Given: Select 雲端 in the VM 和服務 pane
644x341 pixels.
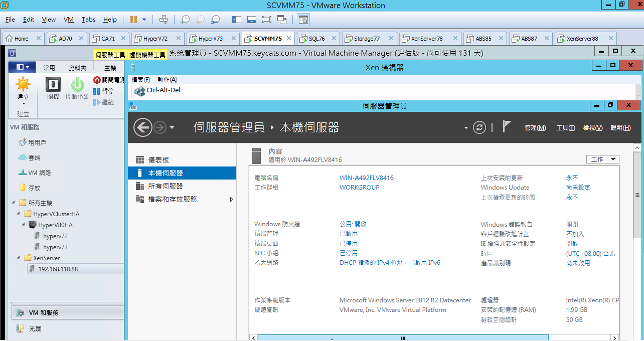Looking at the screenshot, I should (34, 158).
